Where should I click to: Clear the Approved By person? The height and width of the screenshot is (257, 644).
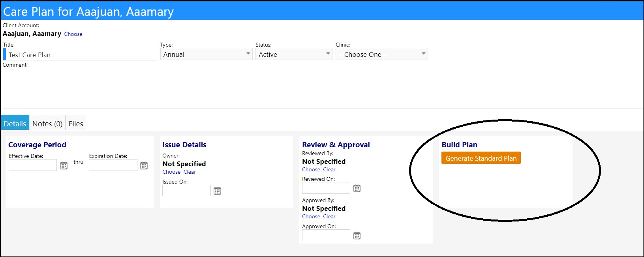[329, 216]
